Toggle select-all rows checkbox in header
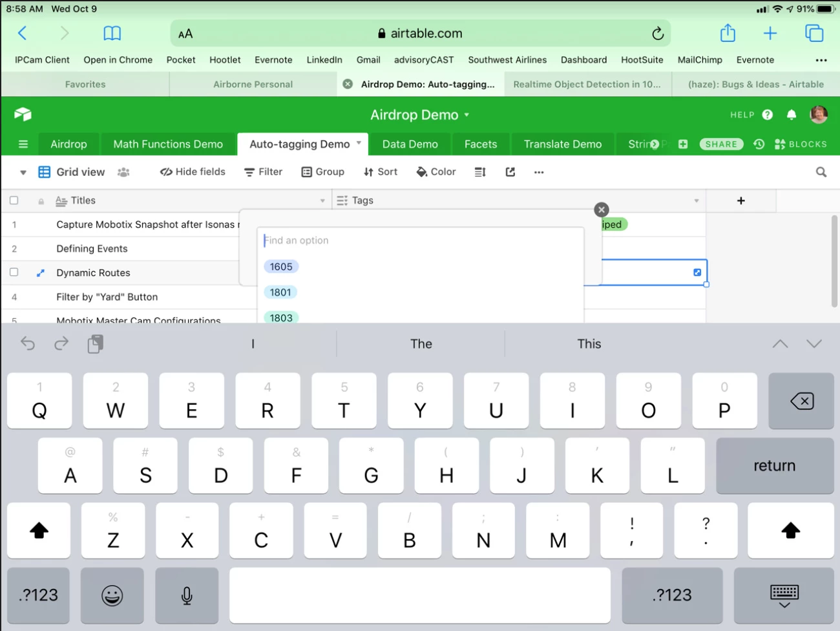 pos(14,200)
